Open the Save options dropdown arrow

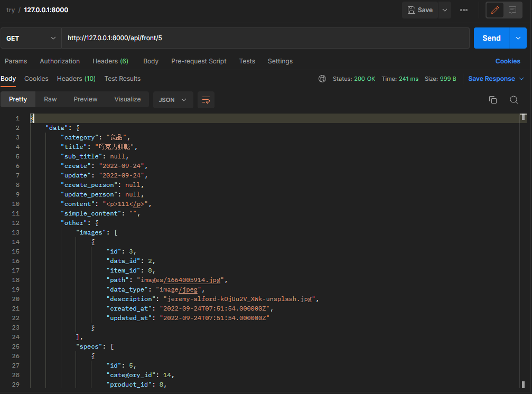(x=444, y=10)
